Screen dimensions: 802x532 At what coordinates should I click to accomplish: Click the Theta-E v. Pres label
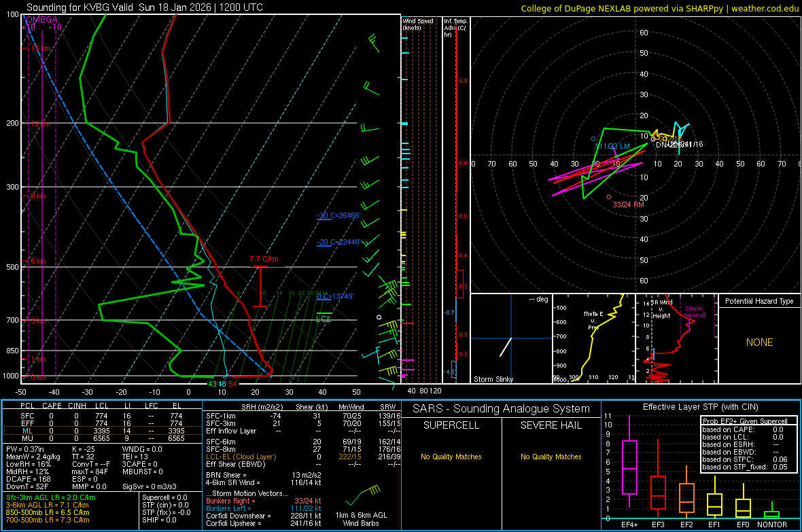pos(593,321)
